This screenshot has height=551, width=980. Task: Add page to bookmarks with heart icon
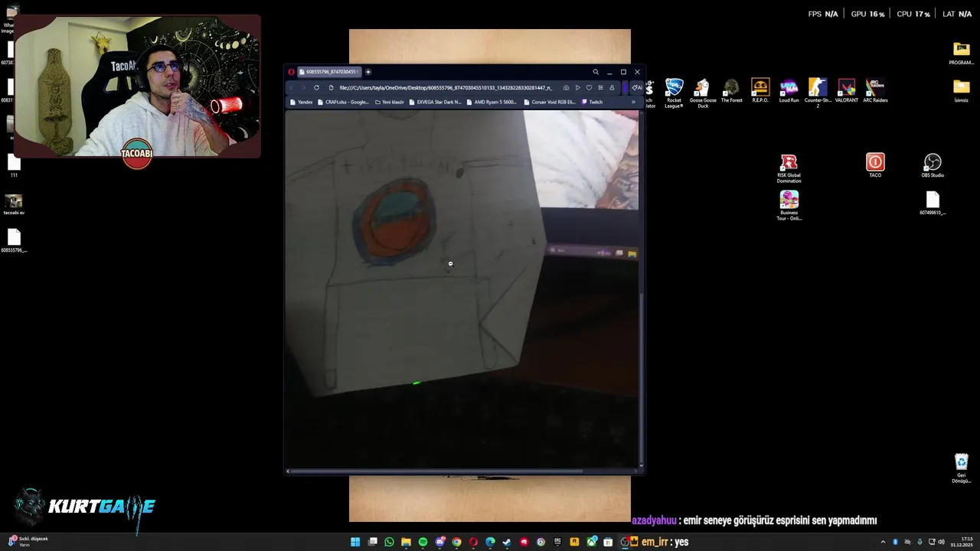[589, 87]
